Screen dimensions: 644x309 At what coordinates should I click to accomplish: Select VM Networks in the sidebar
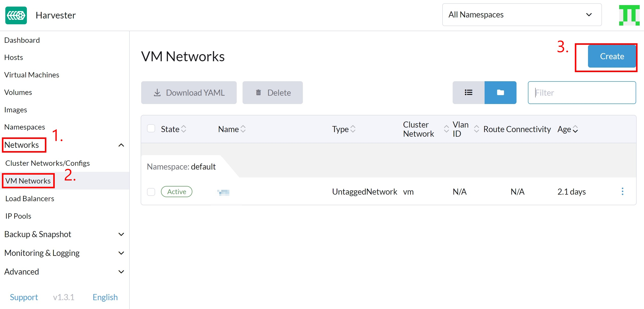[x=28, y=181]
